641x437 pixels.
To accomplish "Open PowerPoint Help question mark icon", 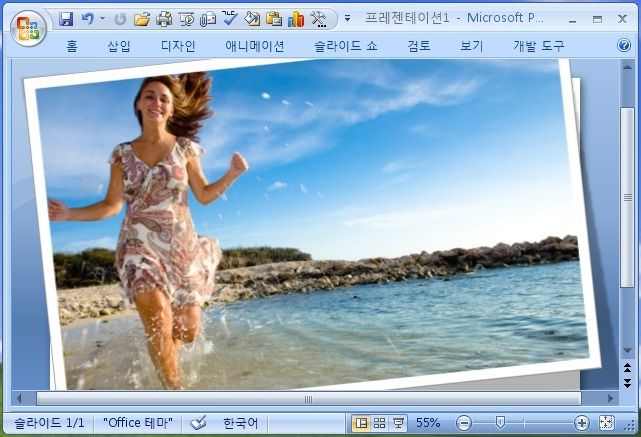I will (624, 45).
